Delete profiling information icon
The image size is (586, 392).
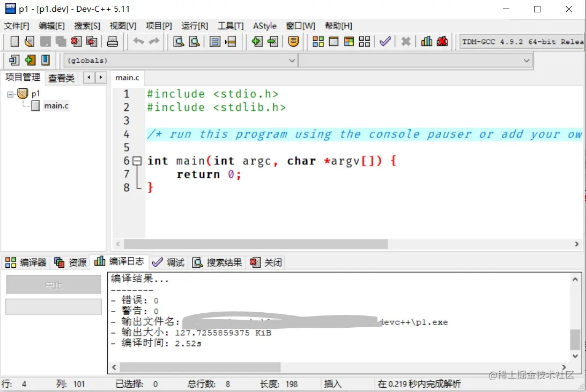[442, 41]
